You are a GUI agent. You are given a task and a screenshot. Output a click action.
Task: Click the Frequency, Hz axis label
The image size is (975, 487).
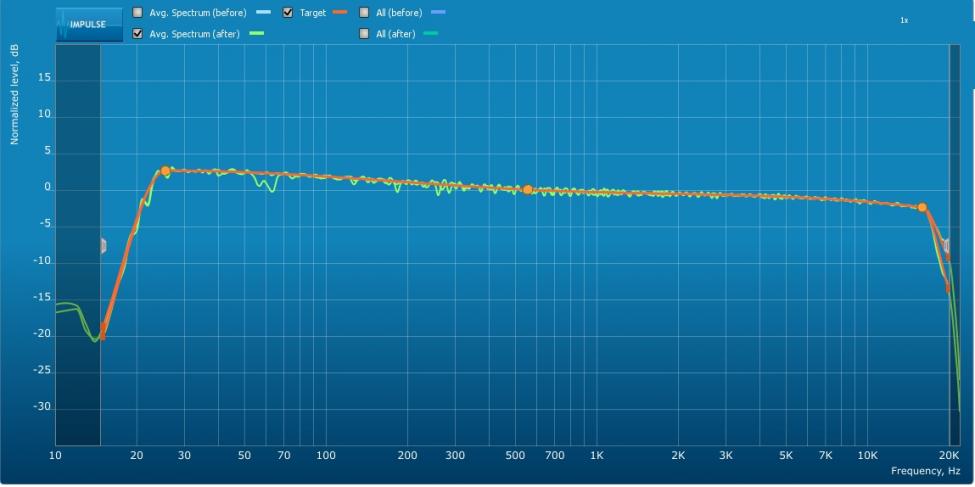tap(927, 470)
